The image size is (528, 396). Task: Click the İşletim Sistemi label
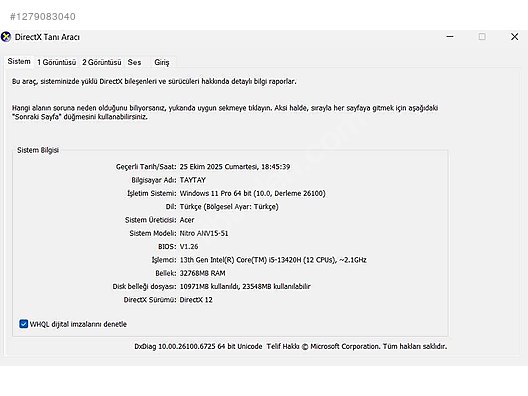pyautogui.click(x=152, y=193)
